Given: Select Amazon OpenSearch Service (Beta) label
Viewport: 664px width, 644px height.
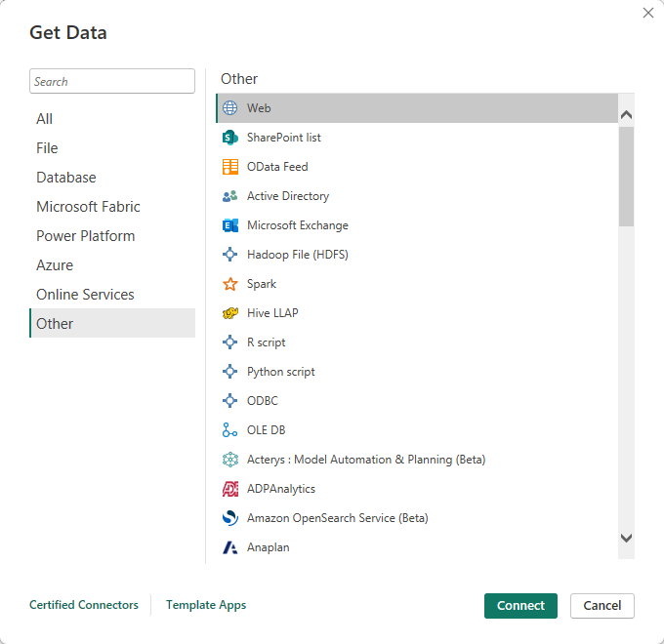Looking at the screenshot, I should [338, 518].
